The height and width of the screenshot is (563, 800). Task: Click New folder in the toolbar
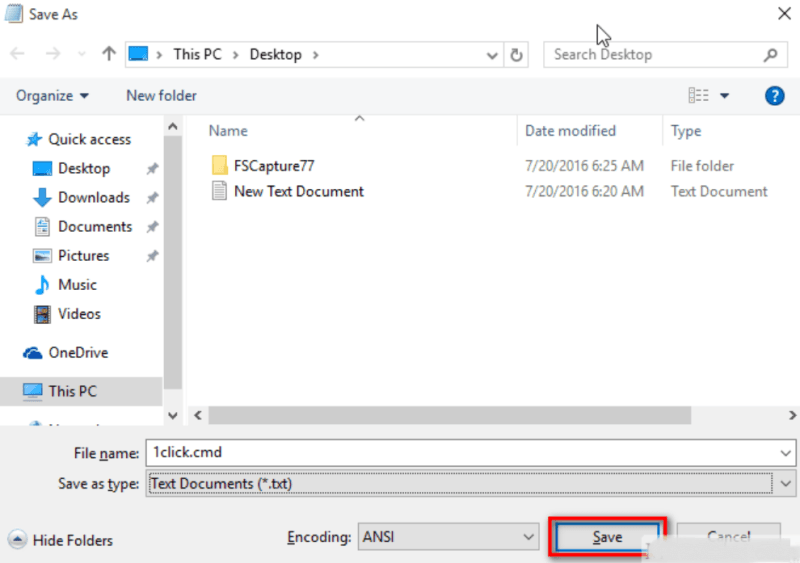click(x=161, y=96)
